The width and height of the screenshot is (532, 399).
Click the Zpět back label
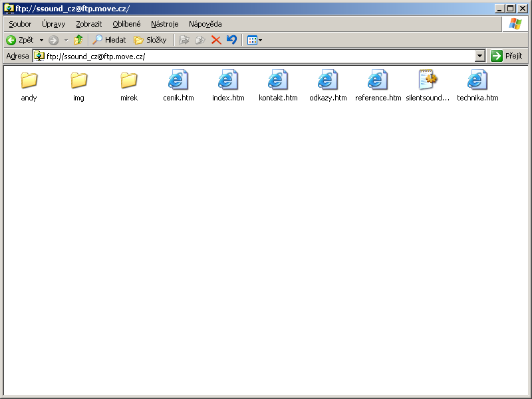pyautogui.click(x=26, y=40)
